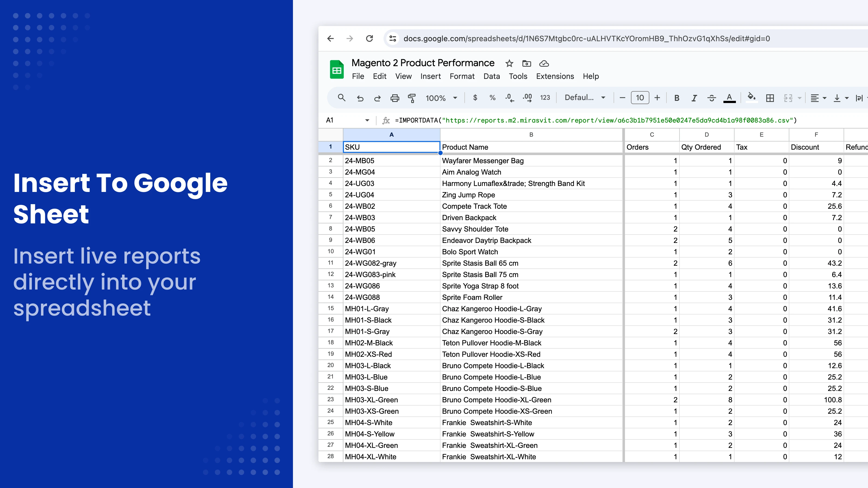
Task: Expand the A1 name box dropdown
Action: (x=367, y=120)
